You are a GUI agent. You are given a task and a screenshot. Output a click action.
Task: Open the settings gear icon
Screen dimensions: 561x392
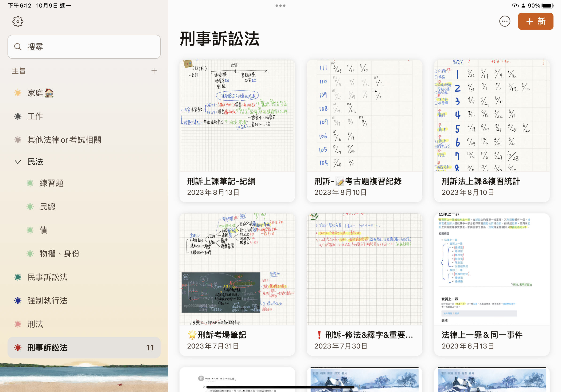pos(18,22)
